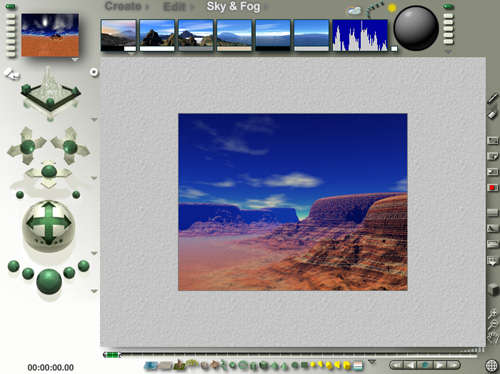Screen dimensions: 500x374
Task: Click the yellow sun color dot
Action: (392, 7)
